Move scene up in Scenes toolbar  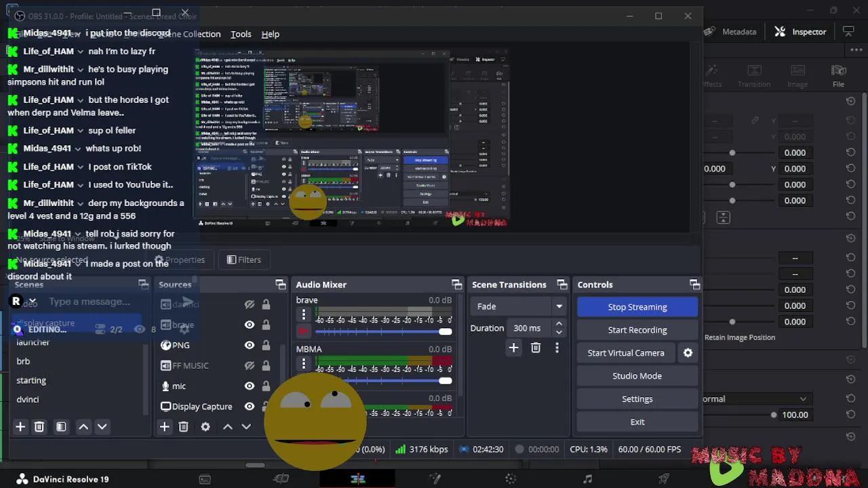tap(83, 426)
